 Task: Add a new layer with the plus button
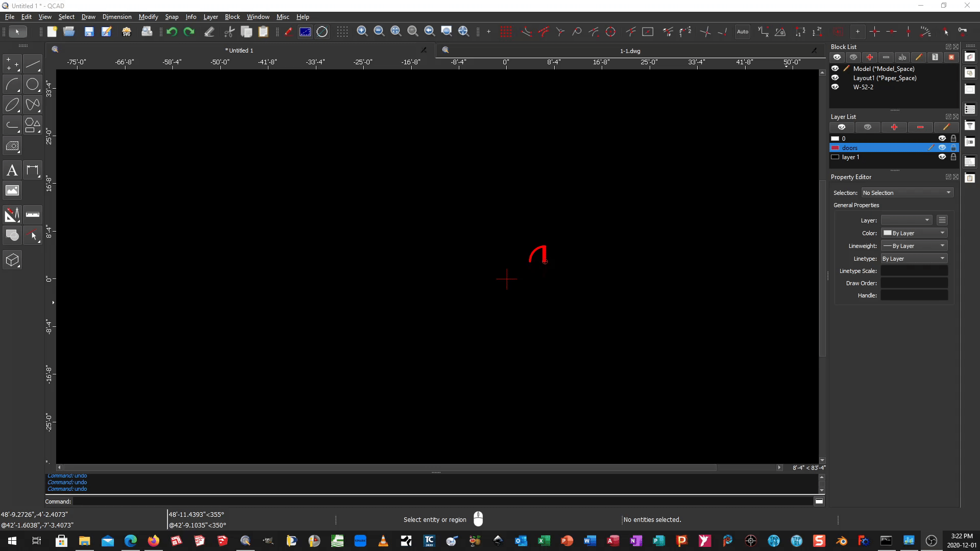click(x=894, y=127)
